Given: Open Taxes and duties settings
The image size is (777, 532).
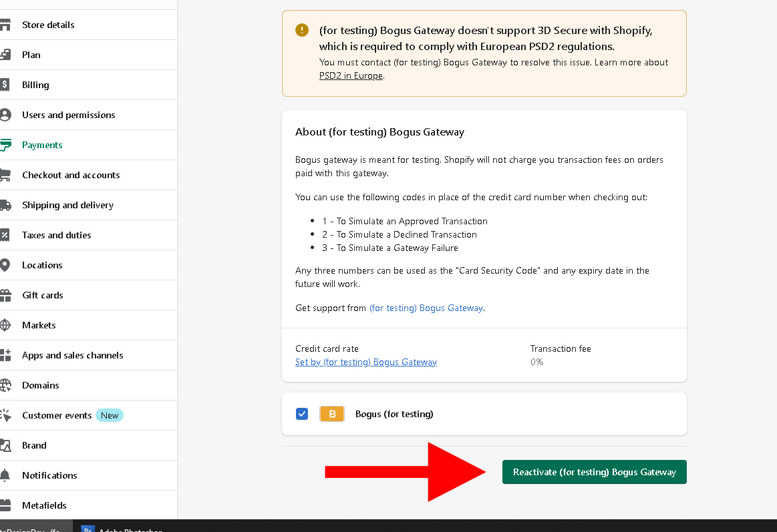Looking at the screenshot, I should click(88, 235).
